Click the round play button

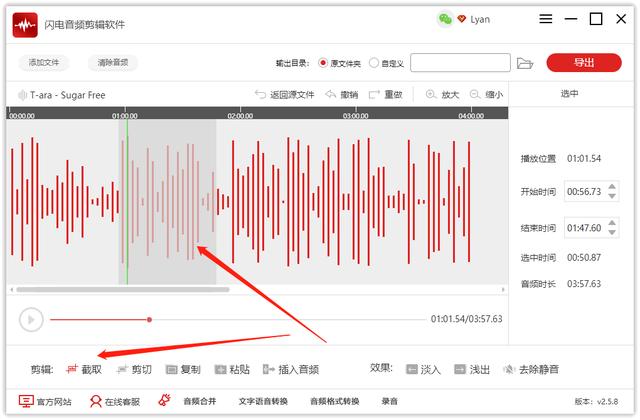[x=31, y=320]
